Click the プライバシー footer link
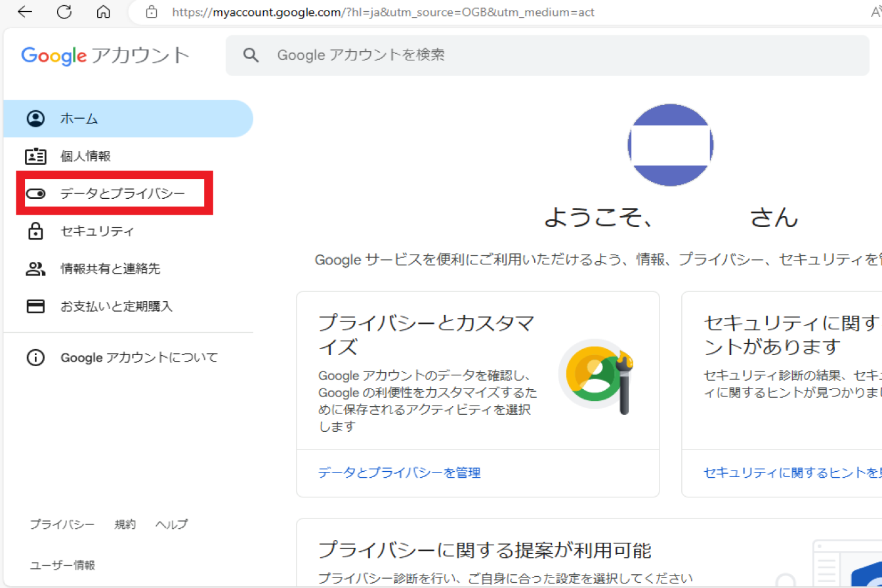The height and width of the screenshot is (588, 882). pyautogui.click(x=62, y=524)
